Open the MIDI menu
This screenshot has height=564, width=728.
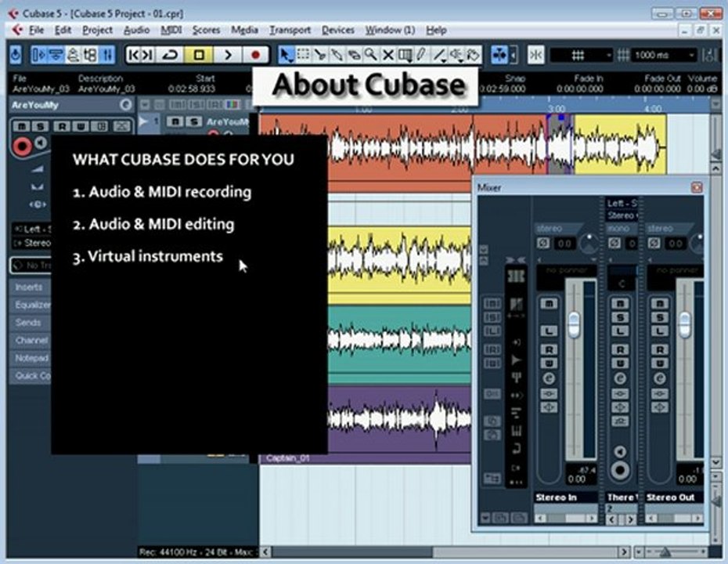(x=171, y=31)
